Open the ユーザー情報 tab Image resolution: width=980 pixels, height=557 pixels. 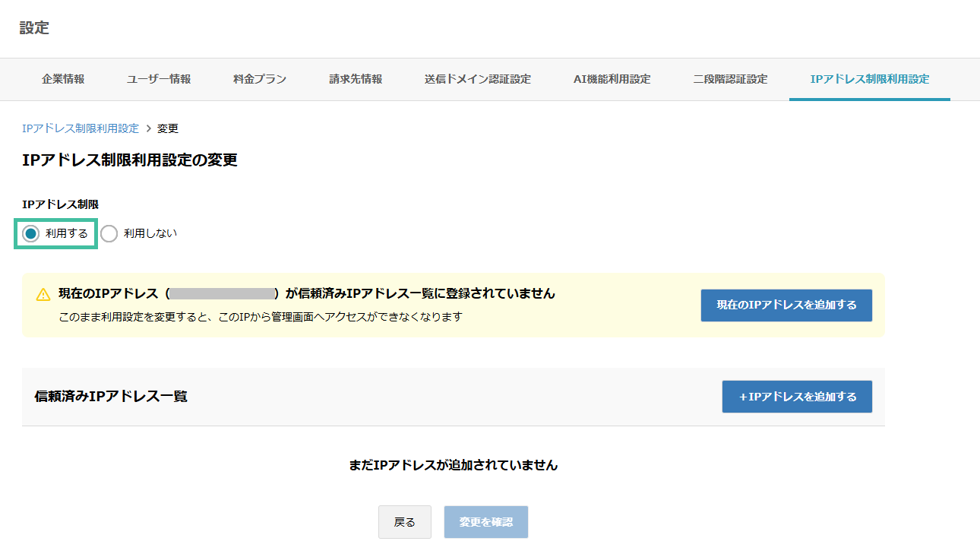(158, 78)
